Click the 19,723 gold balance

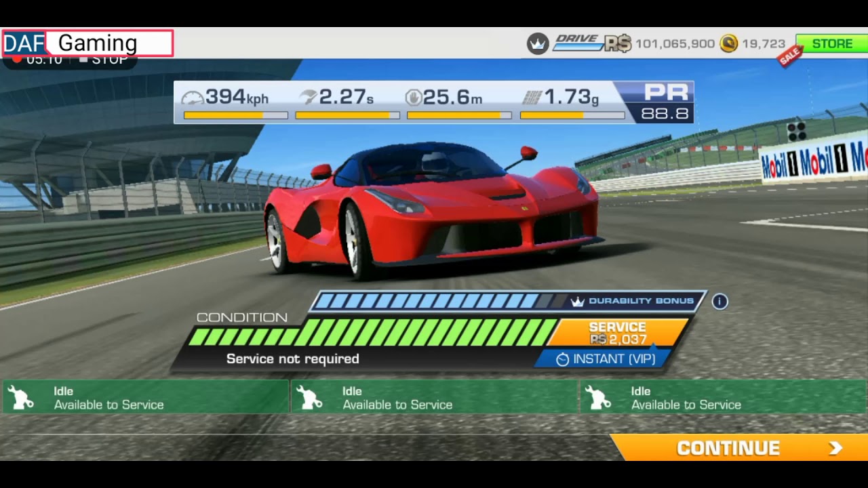(763, 44)
